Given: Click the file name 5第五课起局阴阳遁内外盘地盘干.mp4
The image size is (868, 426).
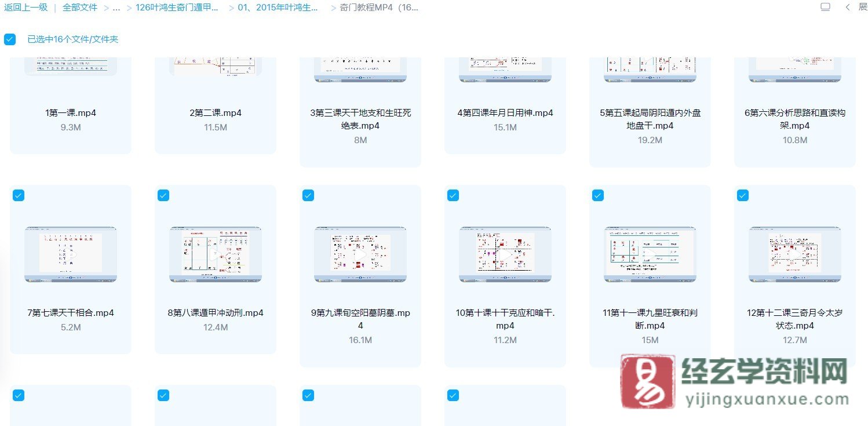Looking at the screenshot, I should 650,119.
